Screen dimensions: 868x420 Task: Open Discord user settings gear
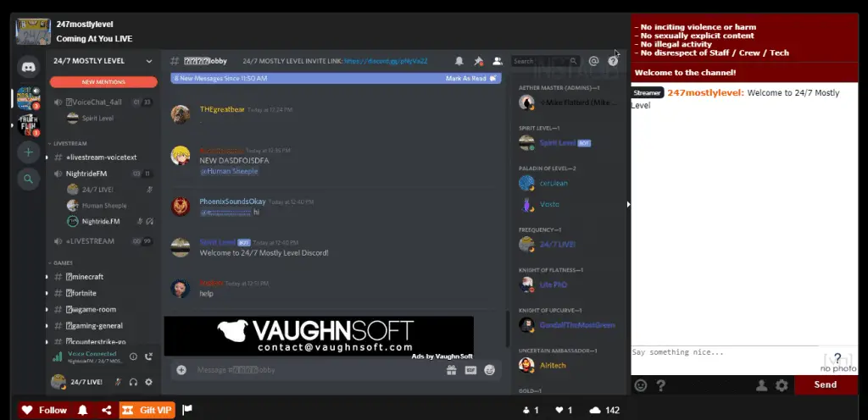pyautogui.click(x=148, y=382)
